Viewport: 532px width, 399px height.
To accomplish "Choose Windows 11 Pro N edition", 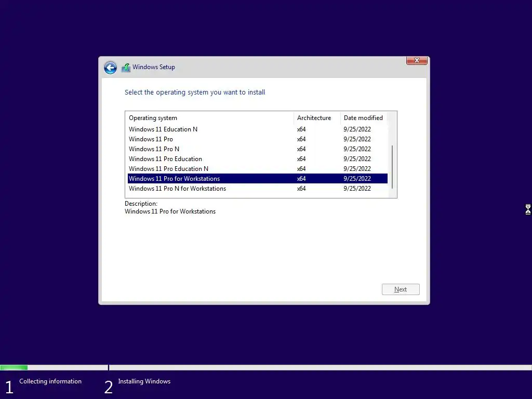I will point(258,149).
